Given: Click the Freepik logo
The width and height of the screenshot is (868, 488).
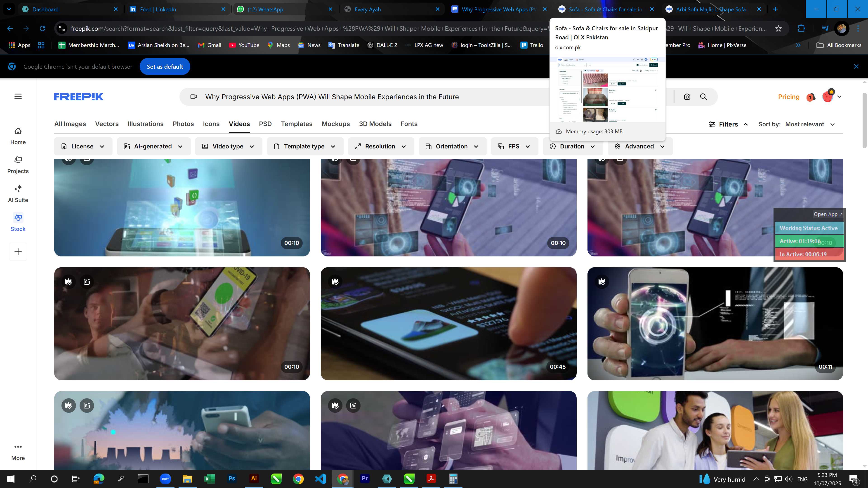Looking at the screenshot, I should (78, 97).
